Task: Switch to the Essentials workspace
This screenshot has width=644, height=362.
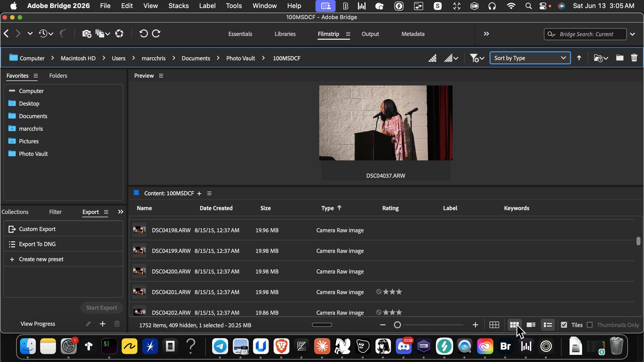Action: (240, 34)
